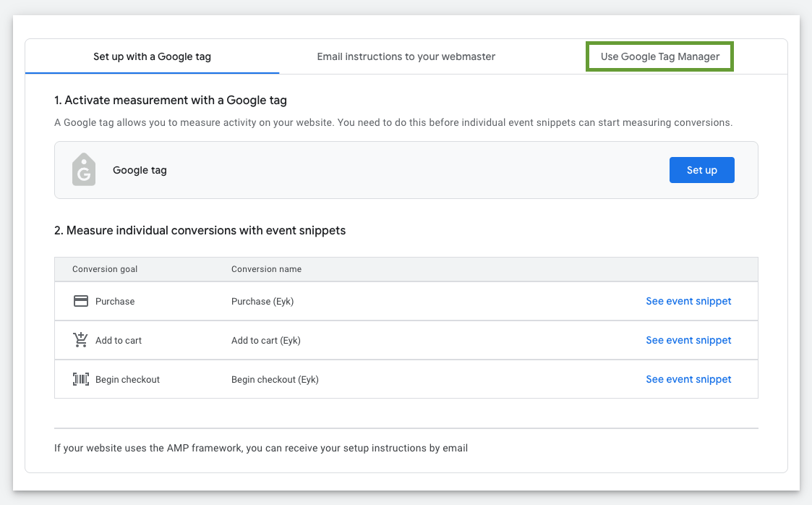Select the Begin checkout (Eyk) conversion name

(275, 380)
